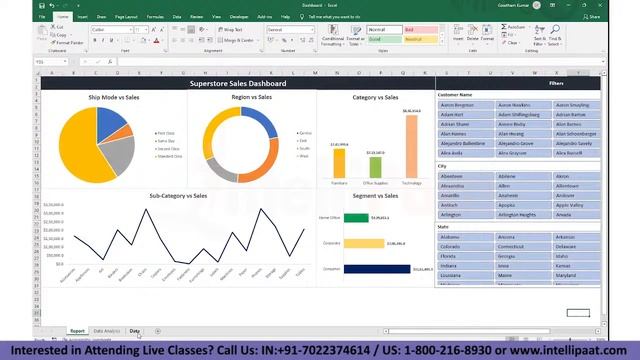
Task: Select the Apple Valley city slicer button
Action: point(577,205)
